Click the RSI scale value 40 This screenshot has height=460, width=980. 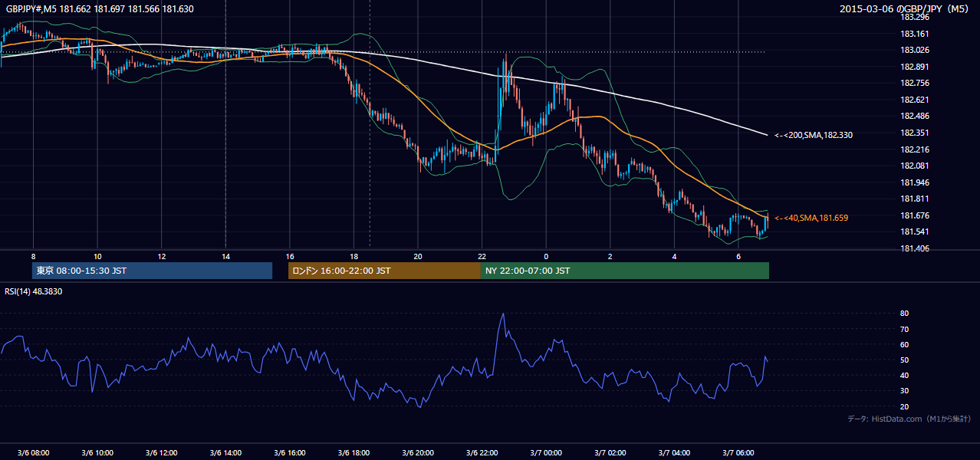click(904, 375)
